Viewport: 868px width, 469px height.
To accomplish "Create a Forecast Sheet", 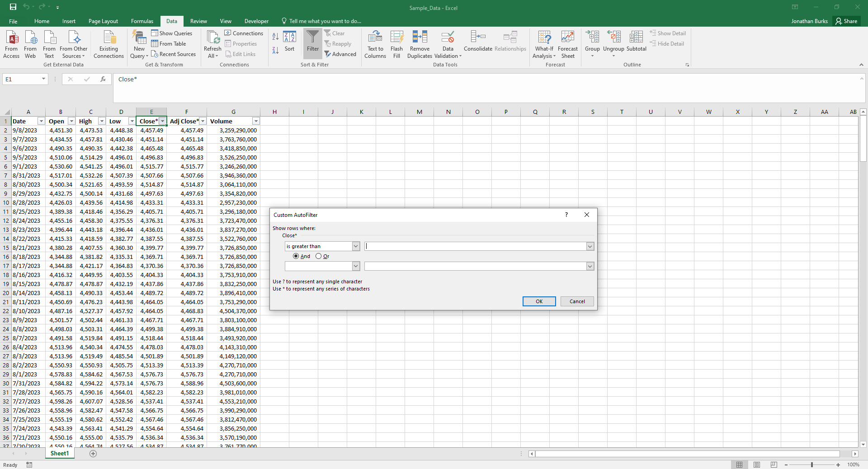I will pyautogui.click(x=568, y=44).
